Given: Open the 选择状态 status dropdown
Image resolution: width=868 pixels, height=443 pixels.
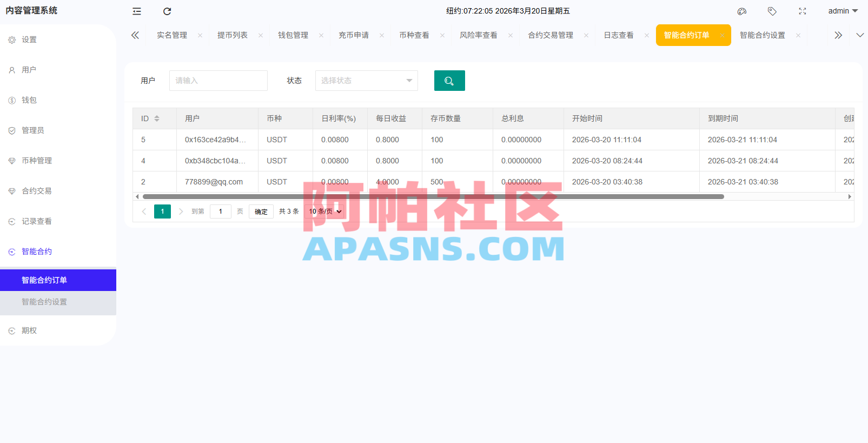Looking at the screenshot, I should pos(367,81).
